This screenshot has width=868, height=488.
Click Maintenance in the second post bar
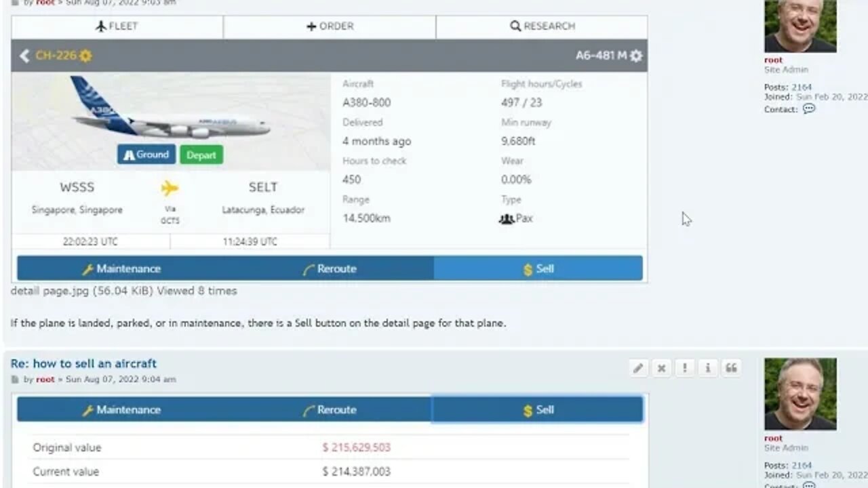[x=121, y=409]
